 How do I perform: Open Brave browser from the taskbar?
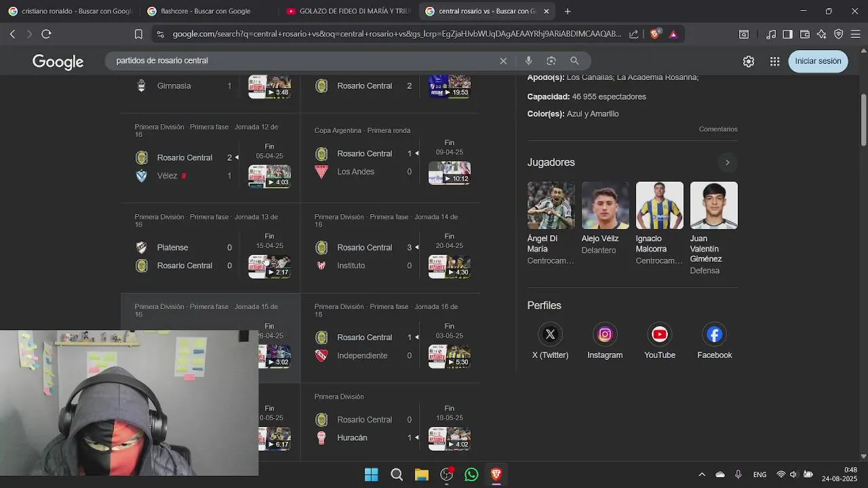click(x=496, y=474)
